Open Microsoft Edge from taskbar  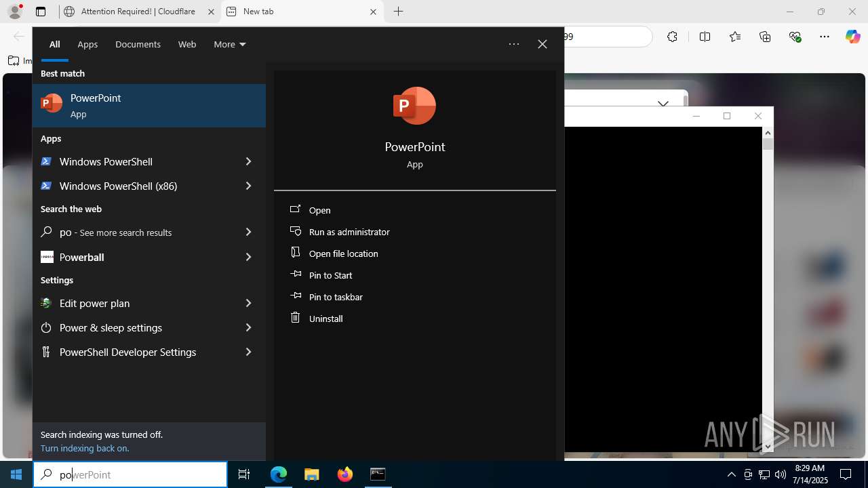[x=279, y=474]
